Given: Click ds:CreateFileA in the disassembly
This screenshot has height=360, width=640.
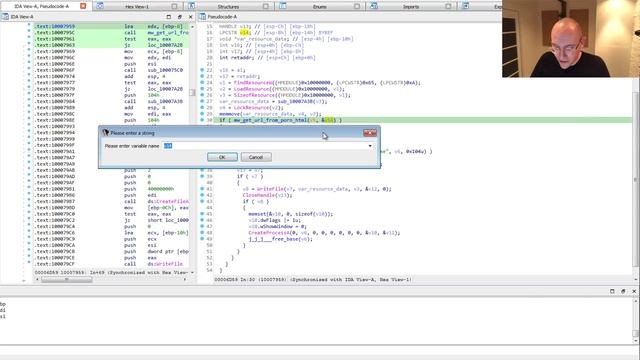Looking at the screenshot, I should 168,201.
